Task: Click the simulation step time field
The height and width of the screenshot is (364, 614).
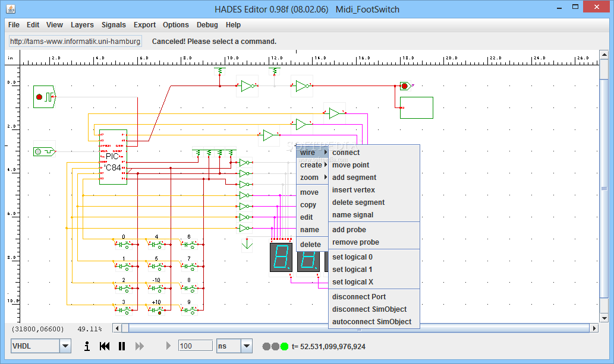Action: [196, 346]
